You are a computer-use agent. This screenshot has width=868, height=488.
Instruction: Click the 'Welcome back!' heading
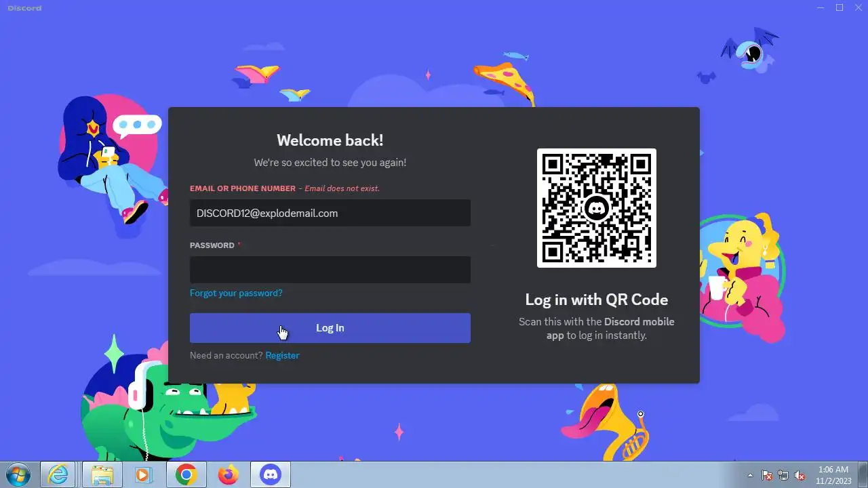[x=330, y=140]
